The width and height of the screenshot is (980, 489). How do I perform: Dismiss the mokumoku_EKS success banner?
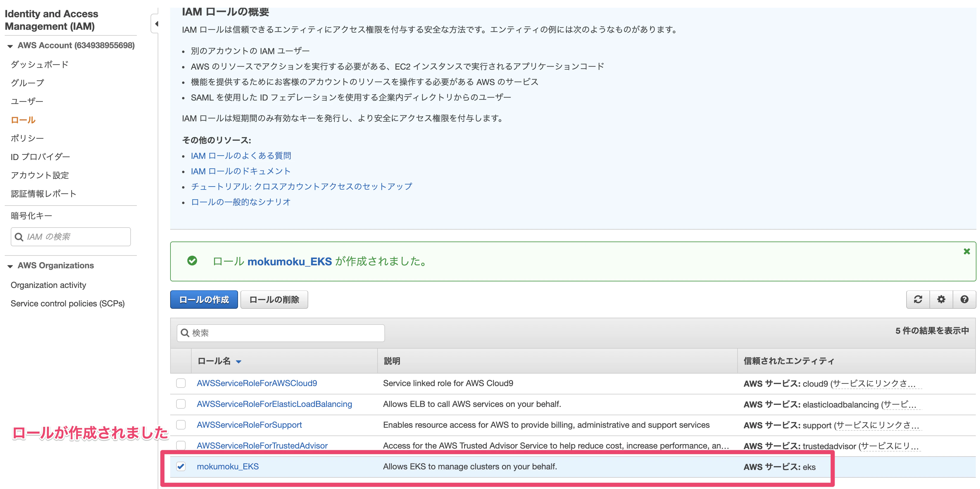tap(966, 251)
